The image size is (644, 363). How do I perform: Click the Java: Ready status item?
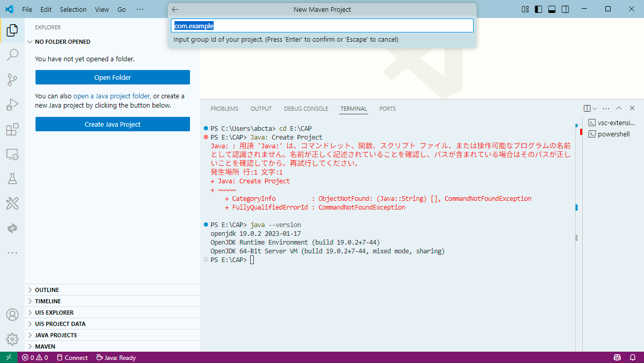point(116,357)
